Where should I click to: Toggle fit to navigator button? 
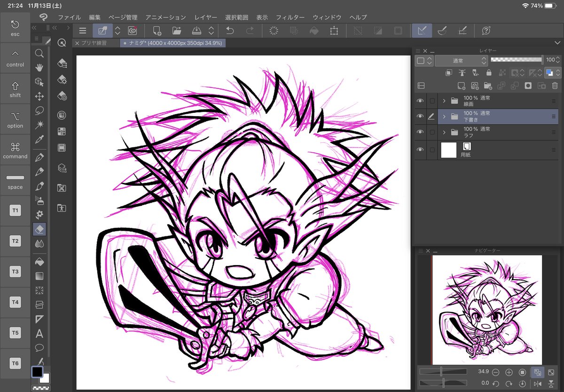(x=537, y=372)
